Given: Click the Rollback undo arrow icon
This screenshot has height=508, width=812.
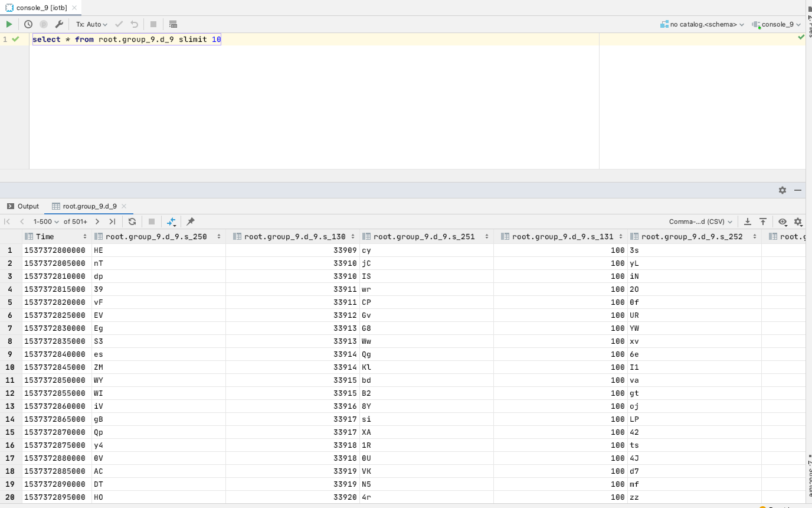Looking at the screenshot, I should pyautogui.click(x=134, y=24).
